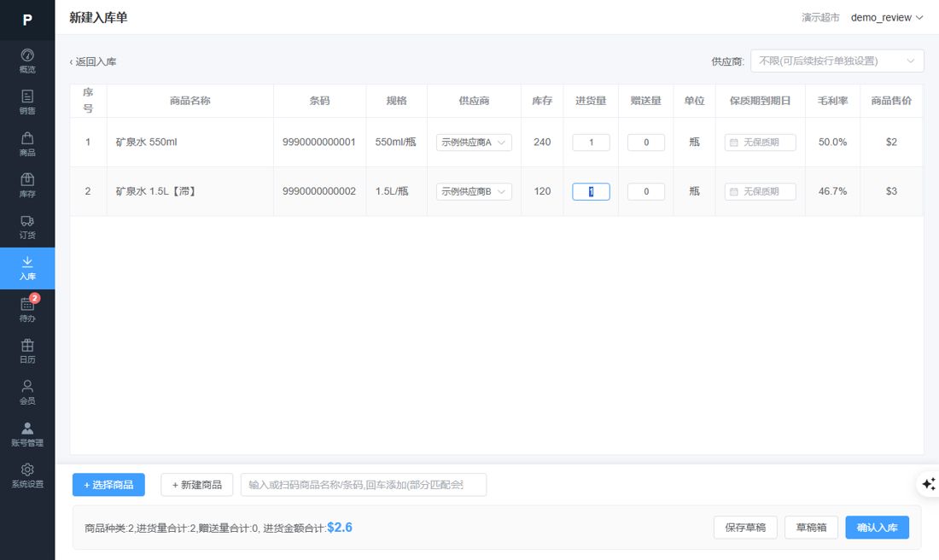Select the 入库 stock-in section

click(x=27, y=268)
